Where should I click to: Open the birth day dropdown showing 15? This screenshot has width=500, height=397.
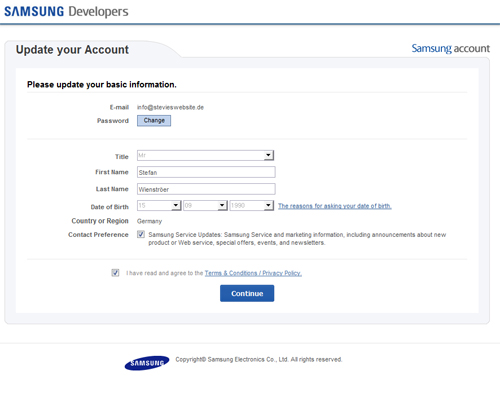click(x=159, y=206)
